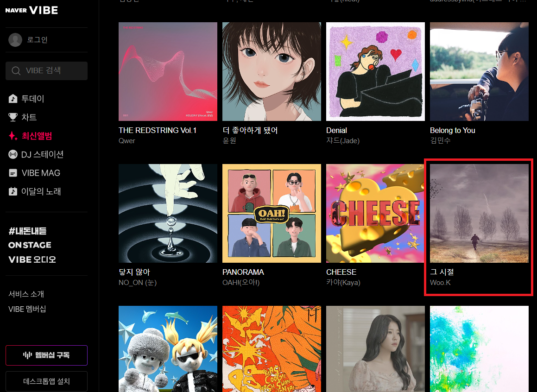
Task: Open the DJ 스테이션 radio icon
Action: [13, 154]
